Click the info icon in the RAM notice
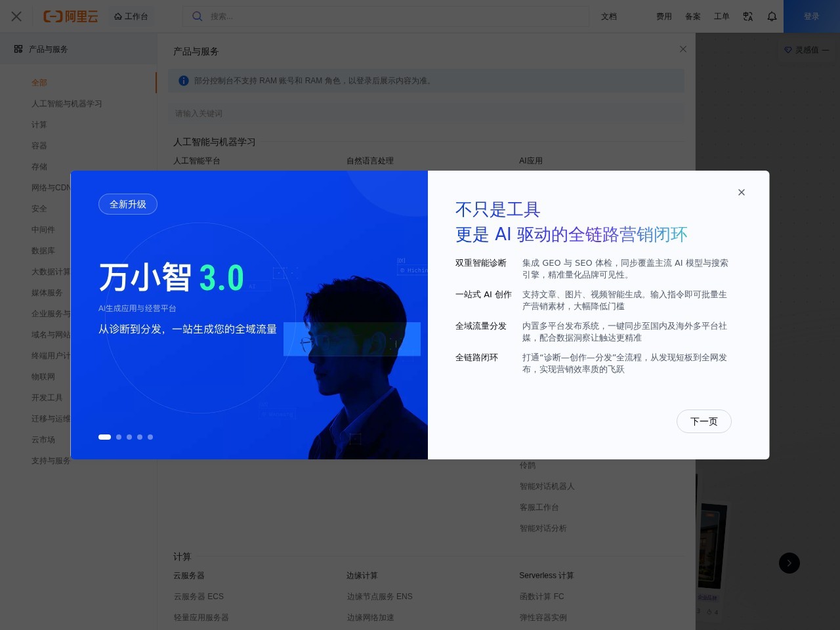Image resolution: width=840 pixels, height=630 pixels. click(184, 81)
